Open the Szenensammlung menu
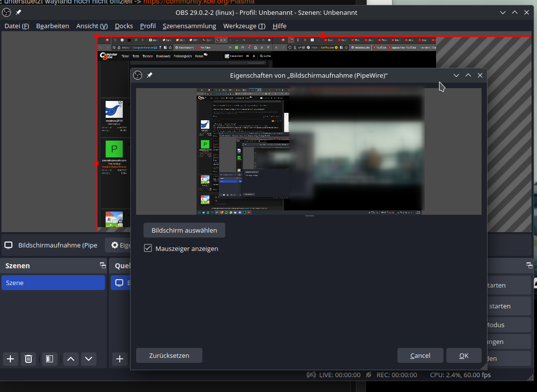Image resolution: width=537 pixels, height=392 pixels. [x=190, y=26]
